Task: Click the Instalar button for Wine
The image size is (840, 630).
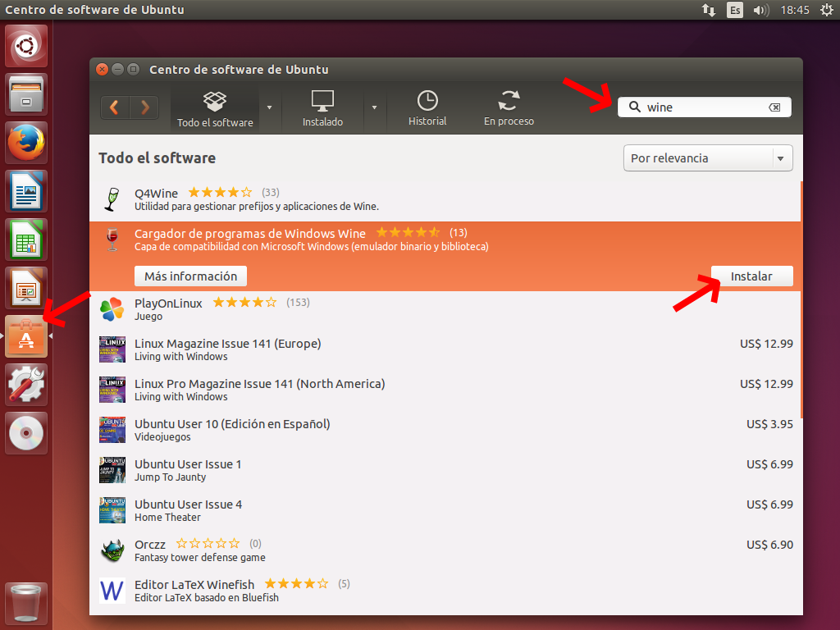Action: (751, 276)
